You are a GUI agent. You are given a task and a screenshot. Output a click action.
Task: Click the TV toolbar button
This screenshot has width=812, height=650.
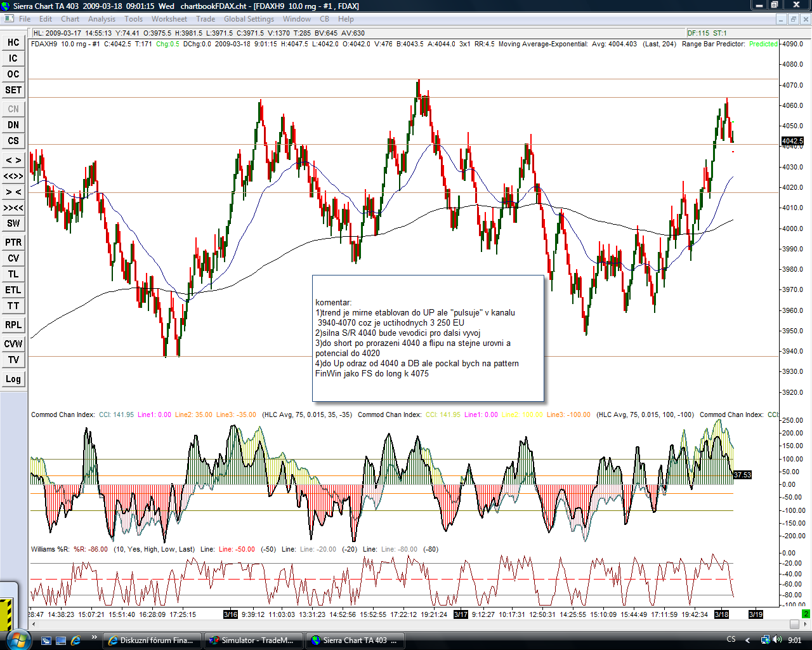click(x=13, y=360)
